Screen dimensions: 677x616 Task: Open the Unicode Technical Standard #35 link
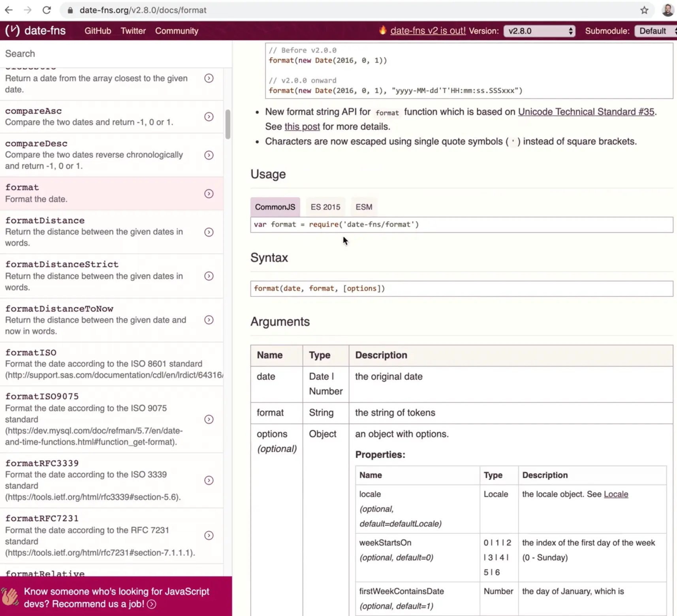click(586, 112)
